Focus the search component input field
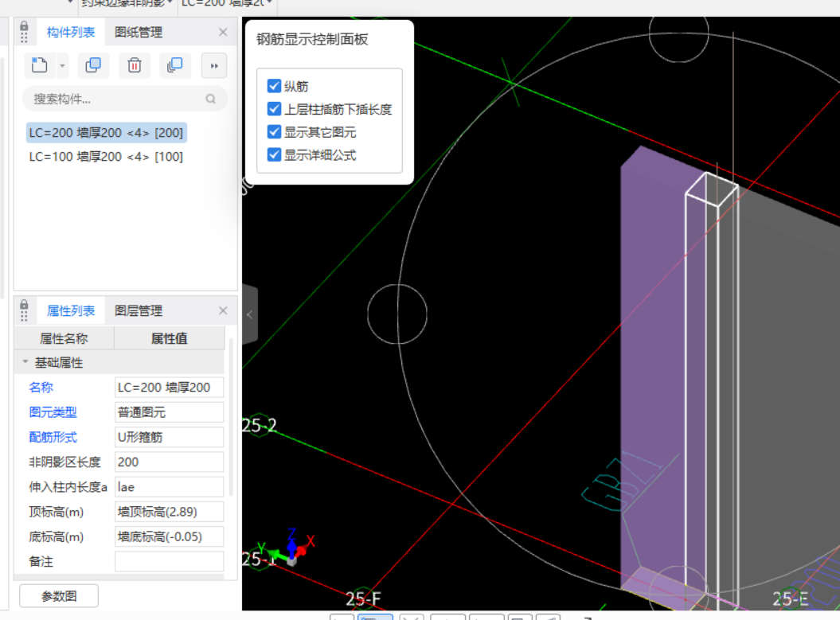 (x=125, y=99)
